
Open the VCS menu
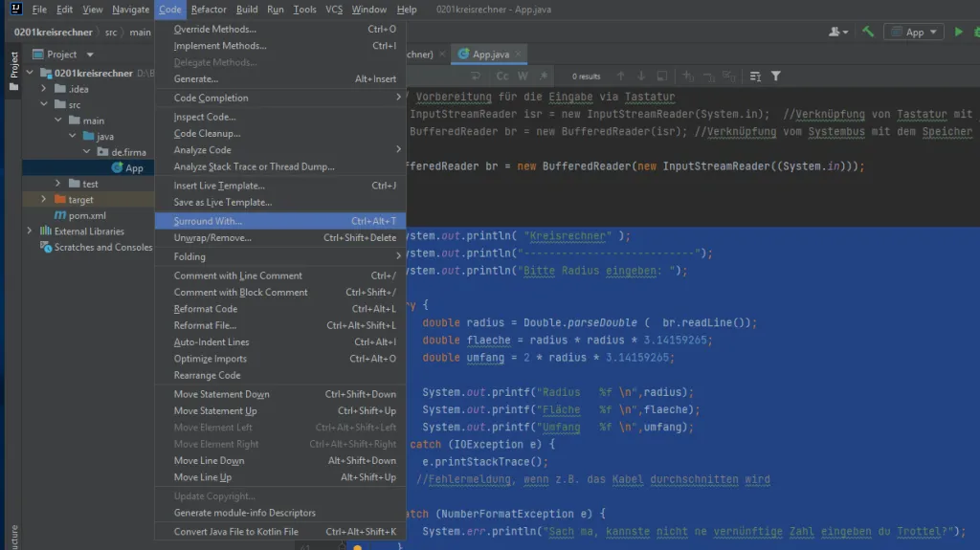pyautogui.click(x=334, y=10)
